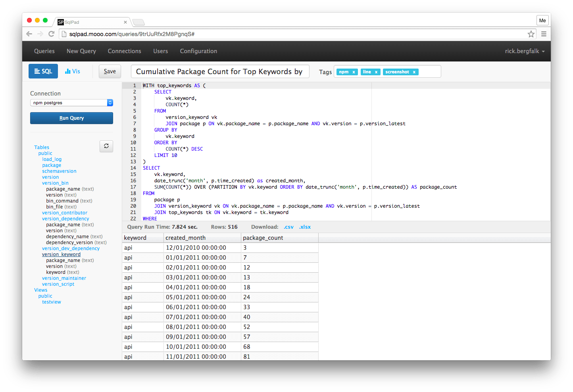
Task: Expand the version_maintainer table
Action: [x=64, y=278]
